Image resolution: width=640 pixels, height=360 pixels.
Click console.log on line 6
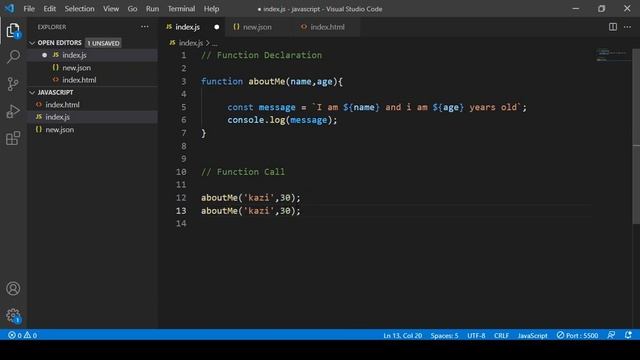(256, 120)
